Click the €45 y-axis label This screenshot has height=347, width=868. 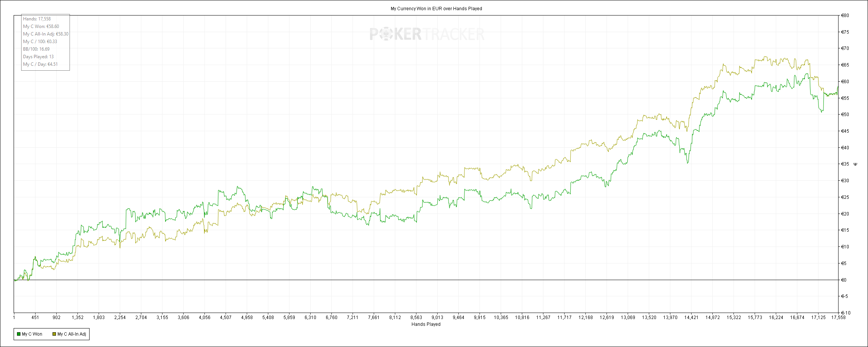(x=845, y=131)
